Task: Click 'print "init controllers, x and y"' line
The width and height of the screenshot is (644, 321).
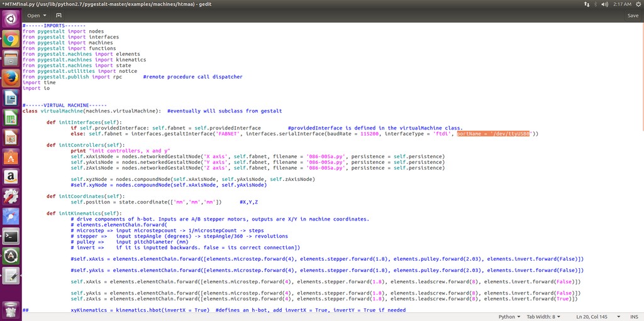Action: [120, 151]
